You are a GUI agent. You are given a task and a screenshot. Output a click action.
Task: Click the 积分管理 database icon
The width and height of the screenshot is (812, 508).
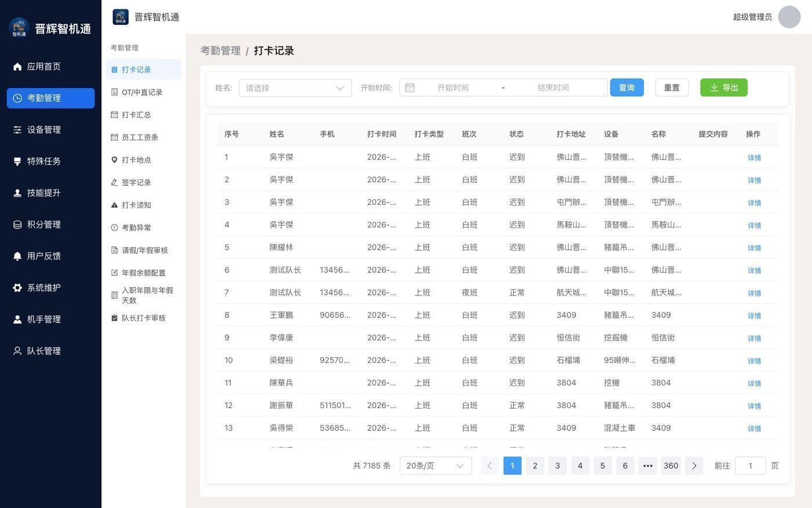tap(17, 225)
